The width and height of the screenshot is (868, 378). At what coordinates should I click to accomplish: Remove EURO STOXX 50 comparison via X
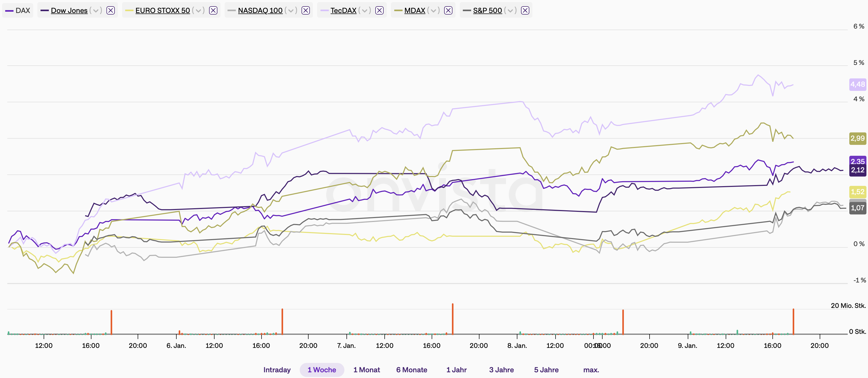click(213, 10)
